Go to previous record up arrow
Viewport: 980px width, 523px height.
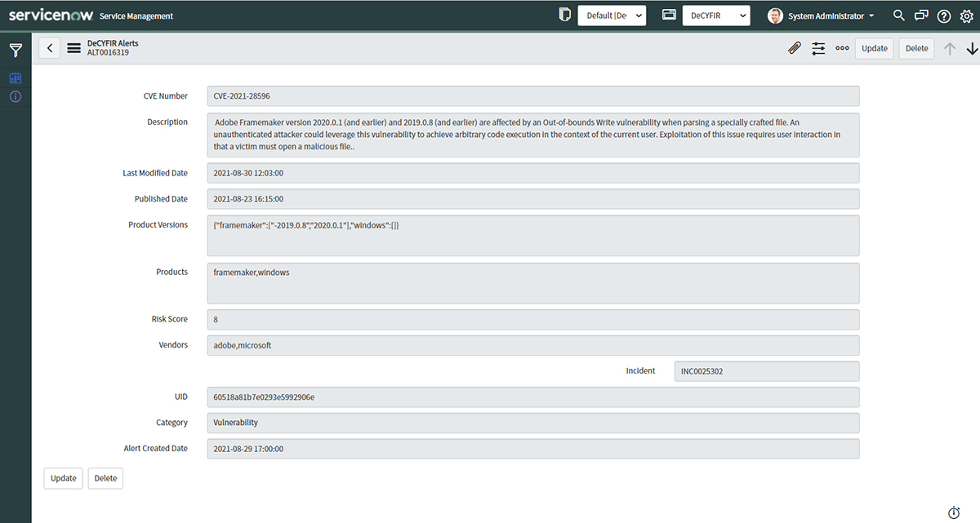[x=950, y=48]
